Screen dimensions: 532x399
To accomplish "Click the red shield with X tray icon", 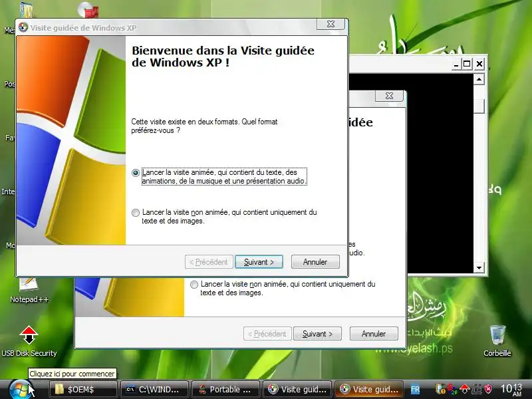I will [x=488, y=389].
